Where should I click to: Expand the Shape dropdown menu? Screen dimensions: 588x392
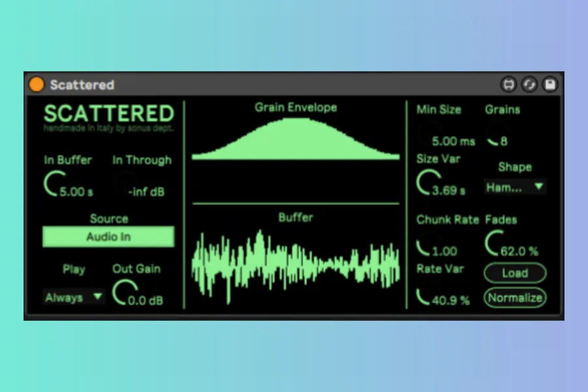click(515, 187)
